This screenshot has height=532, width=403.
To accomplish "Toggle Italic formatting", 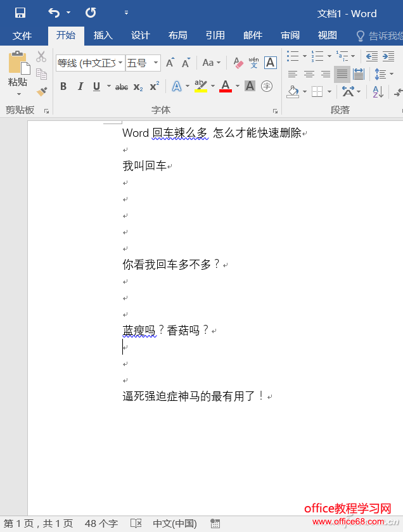I will click(x=80, y=87).
